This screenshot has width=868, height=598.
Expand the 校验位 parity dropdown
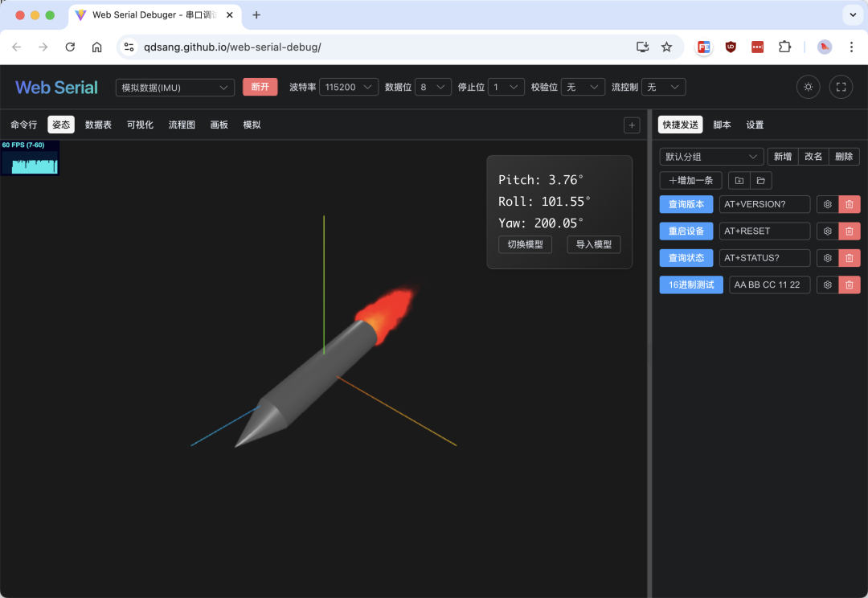(x=582, y=86)
